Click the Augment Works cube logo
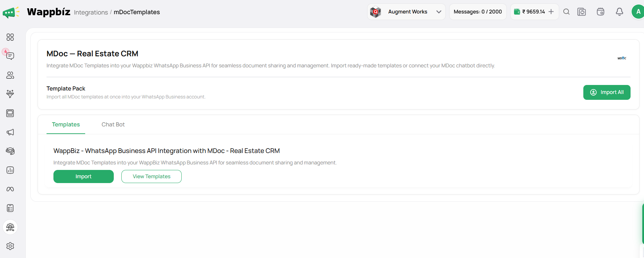Screen dimensions: 644x258 tap(375, 12)
